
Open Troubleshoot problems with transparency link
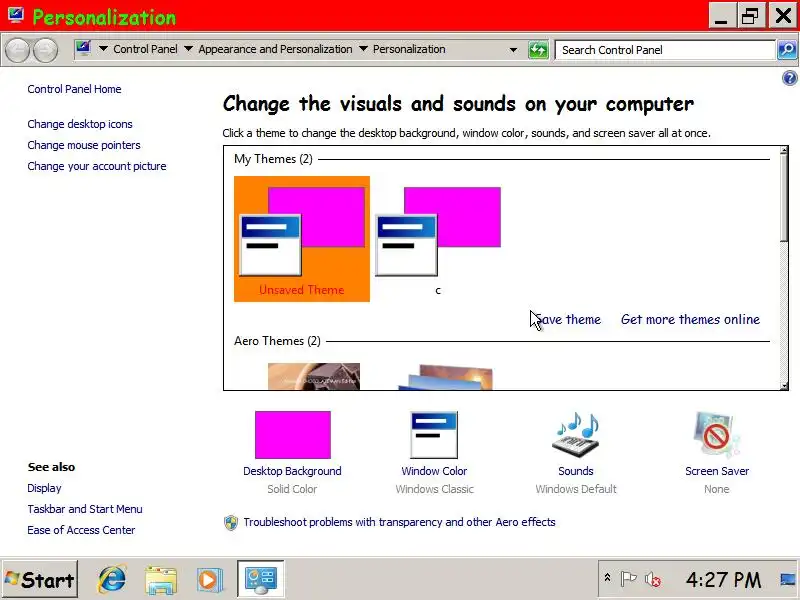pos(399,522)
